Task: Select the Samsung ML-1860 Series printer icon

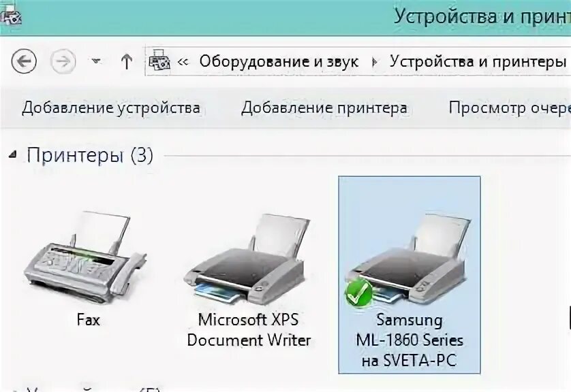Action: pos(408,260)
